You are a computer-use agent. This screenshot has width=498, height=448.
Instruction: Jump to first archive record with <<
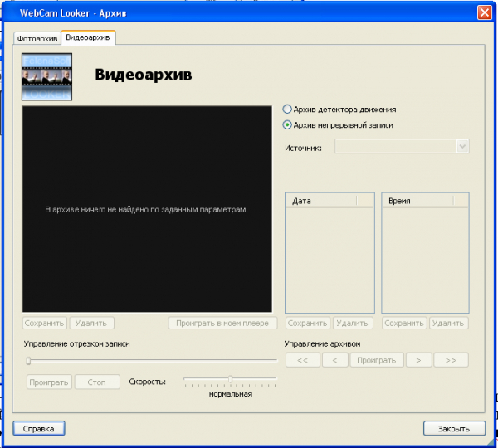pyautogui.click(x=303, y=360)
